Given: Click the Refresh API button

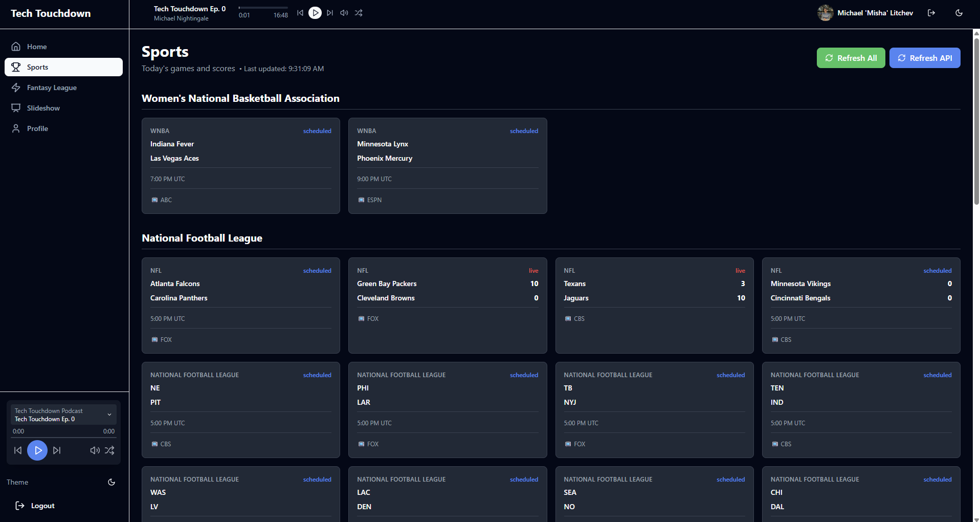Looking at the screenshot, I should 924,58.
